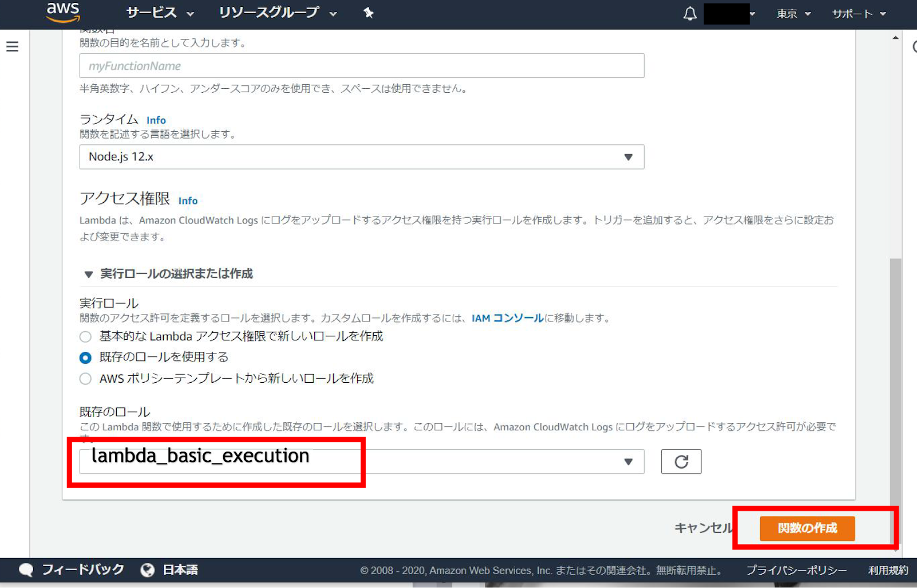Click the 関数の作成 button
This screenshot has width=917, height=588.
click(807, 528)
